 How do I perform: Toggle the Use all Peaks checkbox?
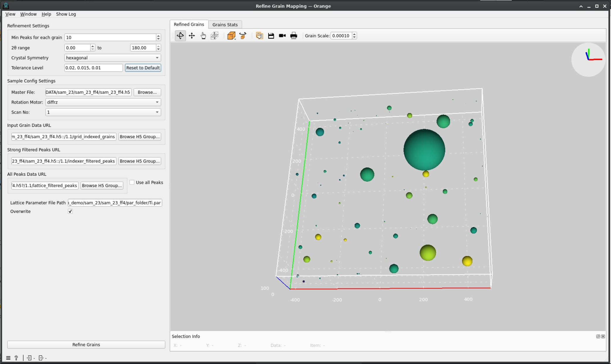pyautogui.click(x=132, y=182)
